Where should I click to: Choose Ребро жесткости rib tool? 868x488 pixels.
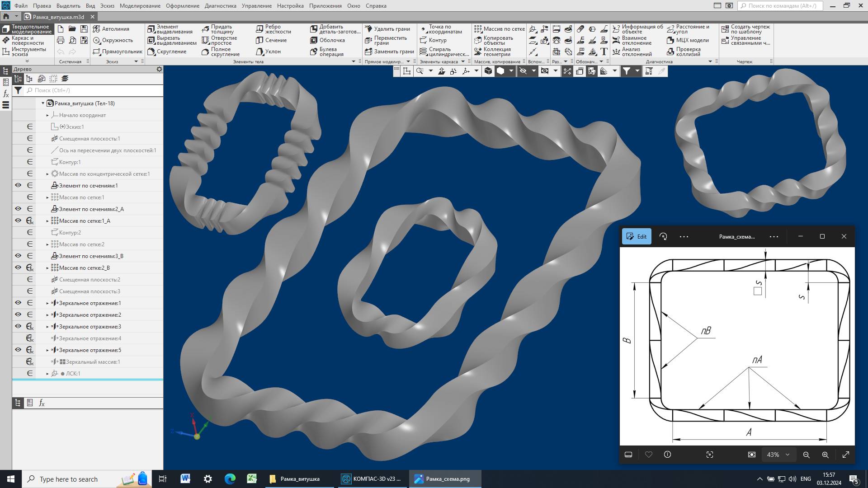[x=274, y=29]
